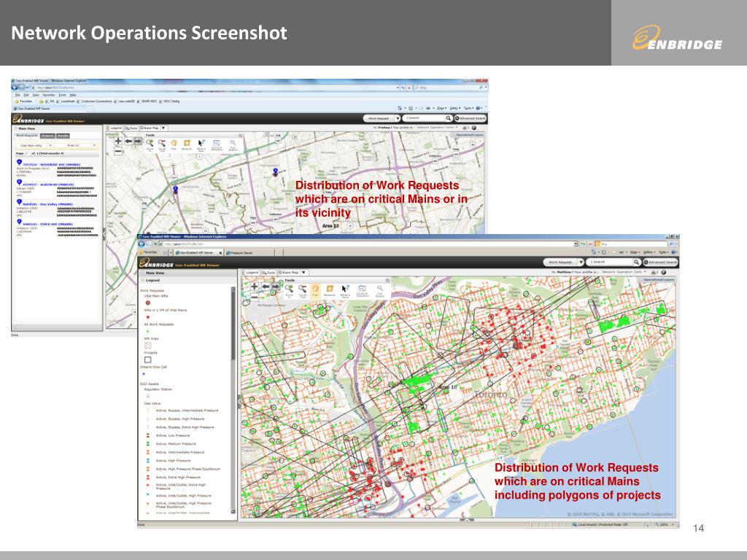Screen dimensions: 747x560
Task: Open the Work Request dropdown in back viewer
Action: (x=398, y=118)
